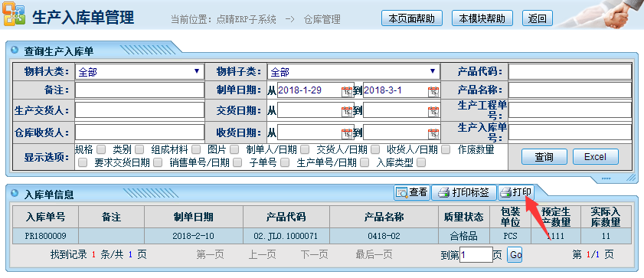Select the PR1800009 record row
The image size is (644, 278).
coord(322,236)
